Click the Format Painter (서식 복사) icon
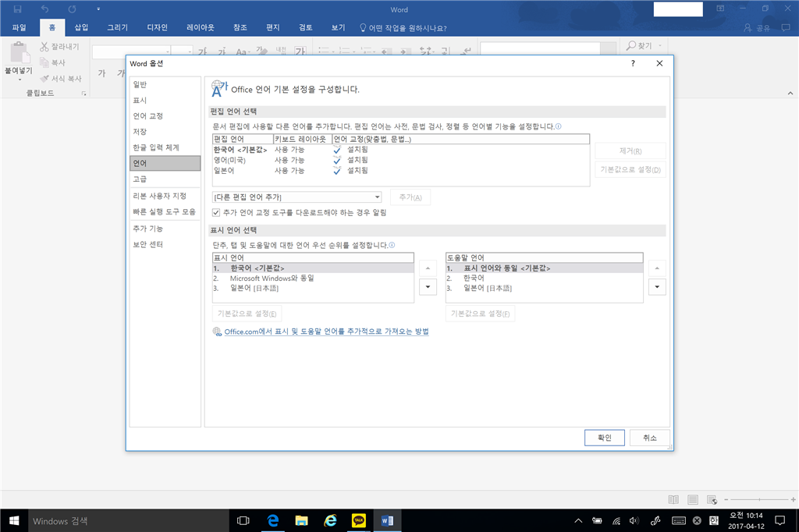This screenshot has height=532, width=799. click(44, 79)
